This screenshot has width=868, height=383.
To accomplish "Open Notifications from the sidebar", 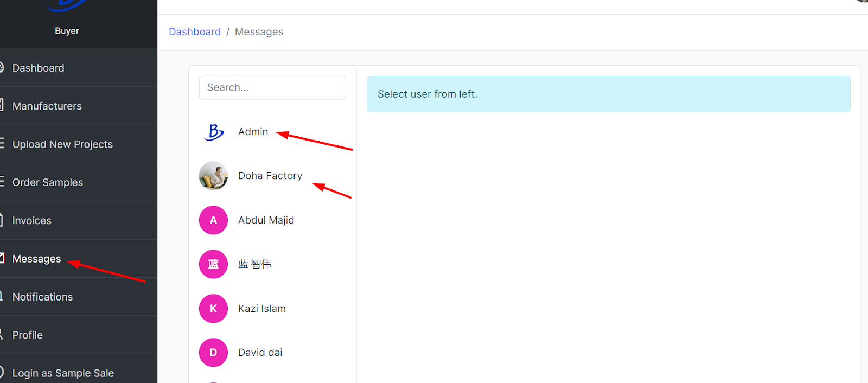I will [x=42, y=297].
